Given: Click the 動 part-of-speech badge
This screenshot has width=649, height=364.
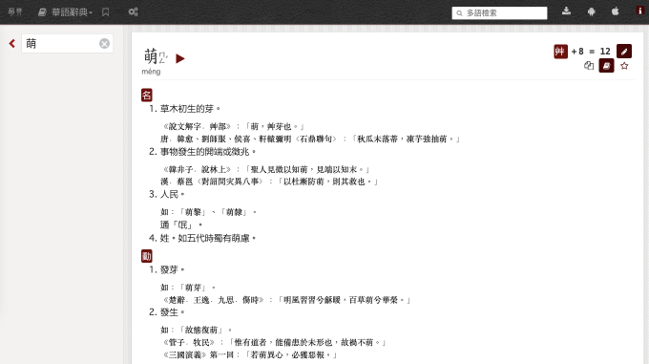Looking at the screenshot, I should (x=147, y=256).
